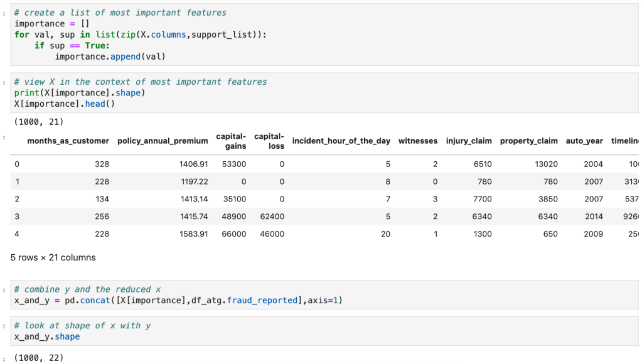Click the witnesses column header

point(417,141)
